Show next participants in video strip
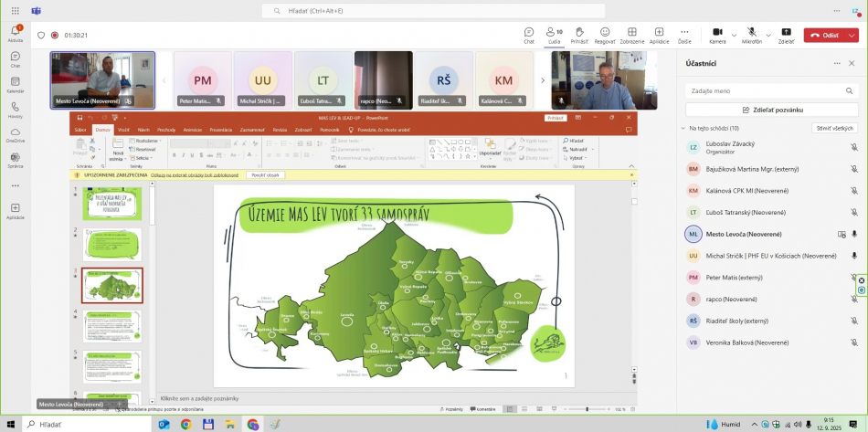868x432 pixels. click(543, 79)
